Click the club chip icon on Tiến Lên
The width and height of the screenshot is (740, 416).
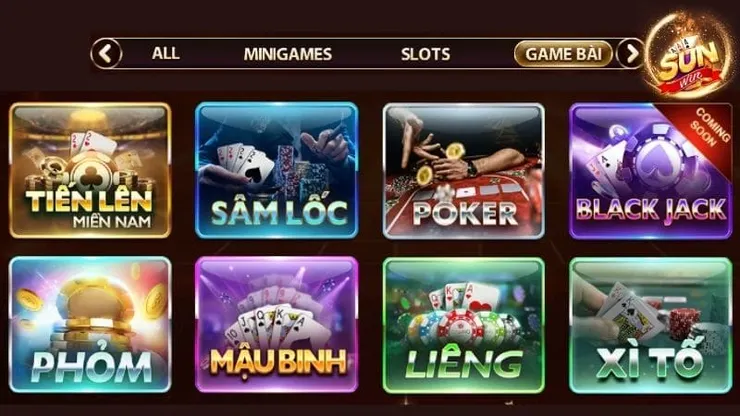[x=90, y=175]
